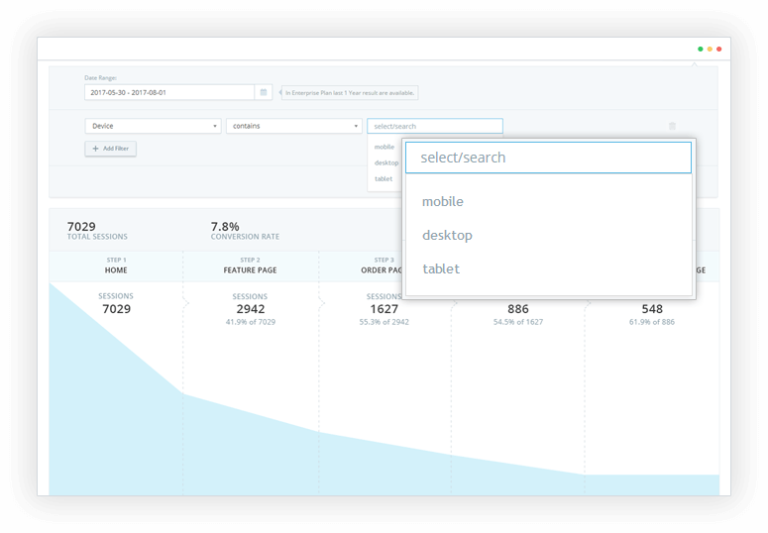The width and height of the screenshot is (768, 533).
Task: Click the arrow between Home and Feature Page
Action: click(186, 303)
